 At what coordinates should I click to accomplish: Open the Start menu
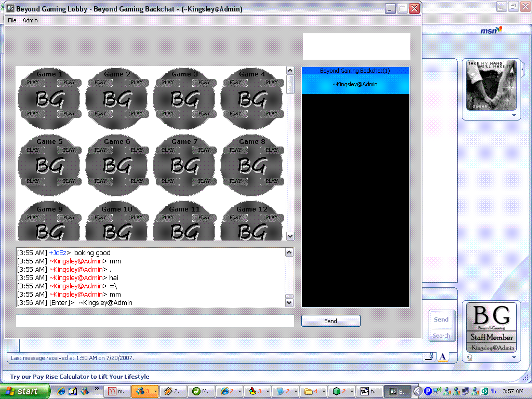click(24, 391)
